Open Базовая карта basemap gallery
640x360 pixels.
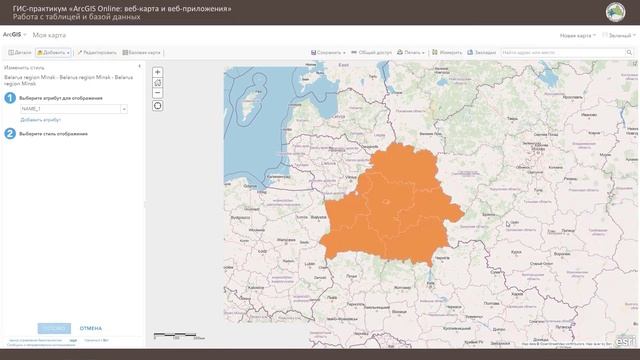tap(142, 53)
